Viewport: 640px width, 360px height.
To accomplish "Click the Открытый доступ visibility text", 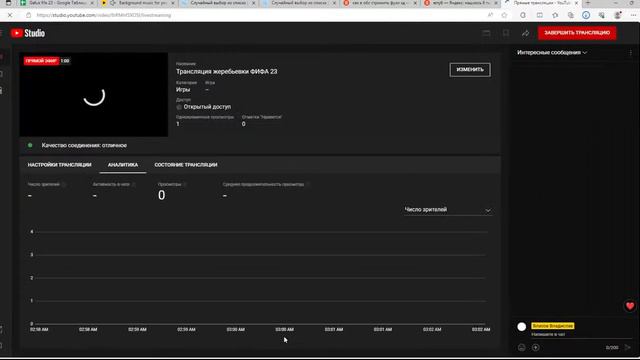I will 207,107.
